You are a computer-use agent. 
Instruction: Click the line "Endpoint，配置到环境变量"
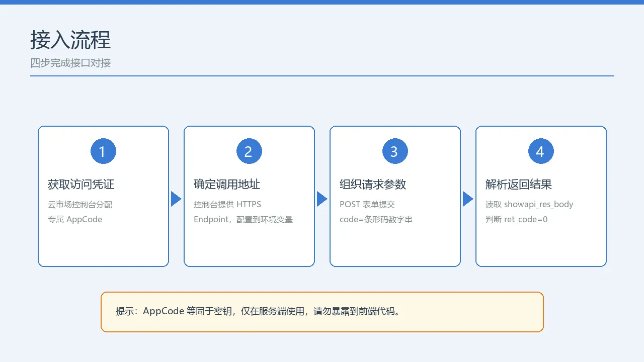tap(244, 220)
